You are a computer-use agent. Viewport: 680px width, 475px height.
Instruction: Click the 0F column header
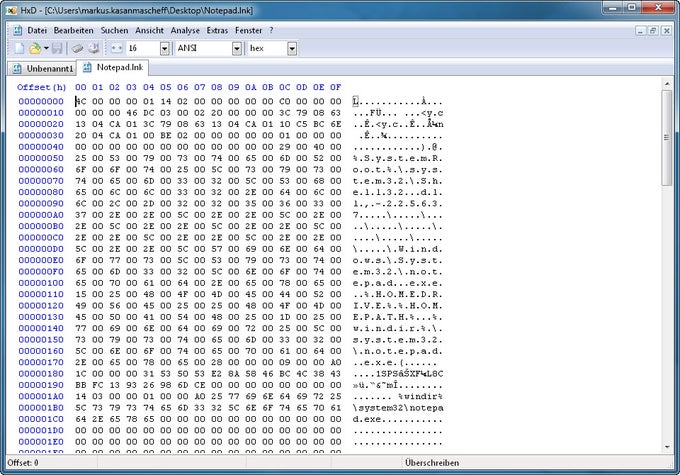[x=335, y=87]
